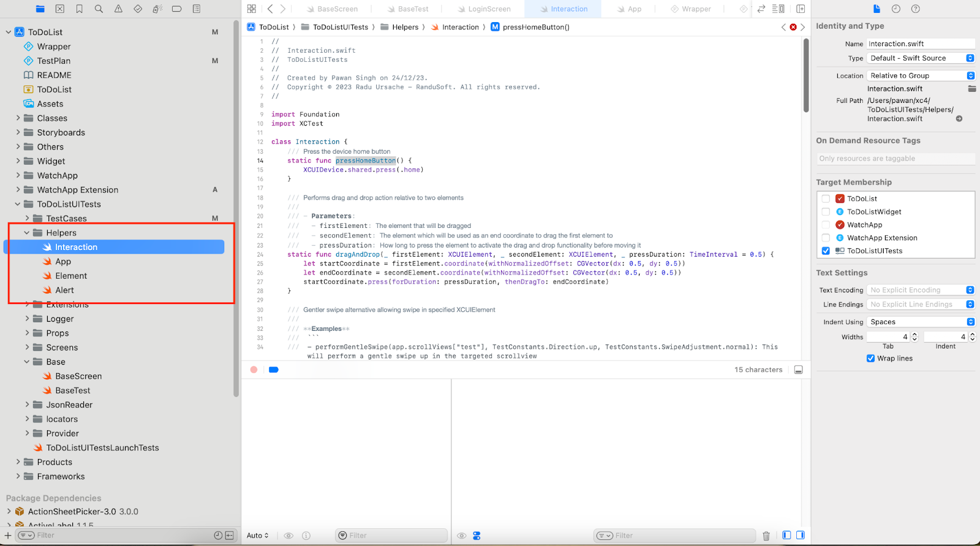Open the Project navigator folder icon
The image size is (980, 546).
[40, 9]
